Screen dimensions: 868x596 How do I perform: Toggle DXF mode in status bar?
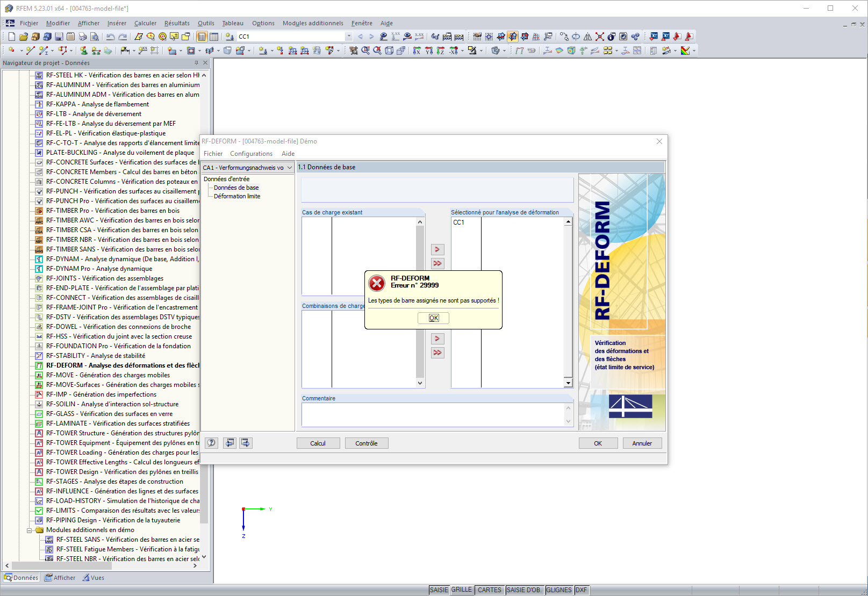tap(581, 590)
